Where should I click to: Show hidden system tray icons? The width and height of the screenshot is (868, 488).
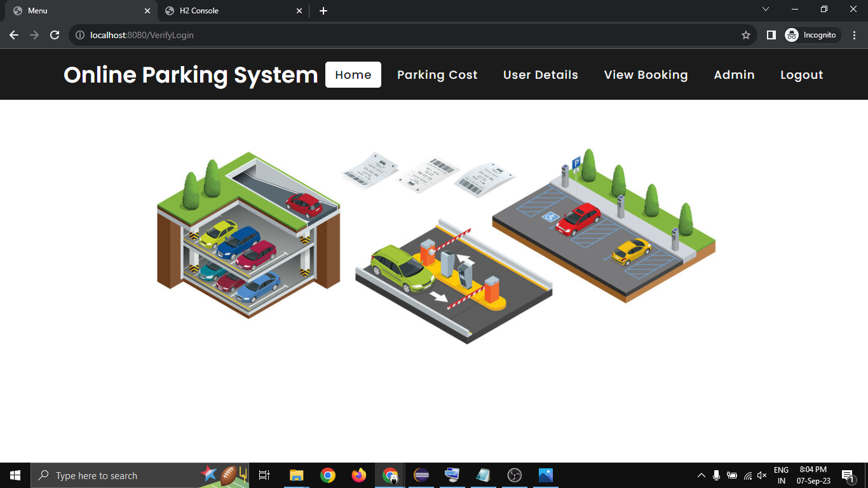(702, 475)
